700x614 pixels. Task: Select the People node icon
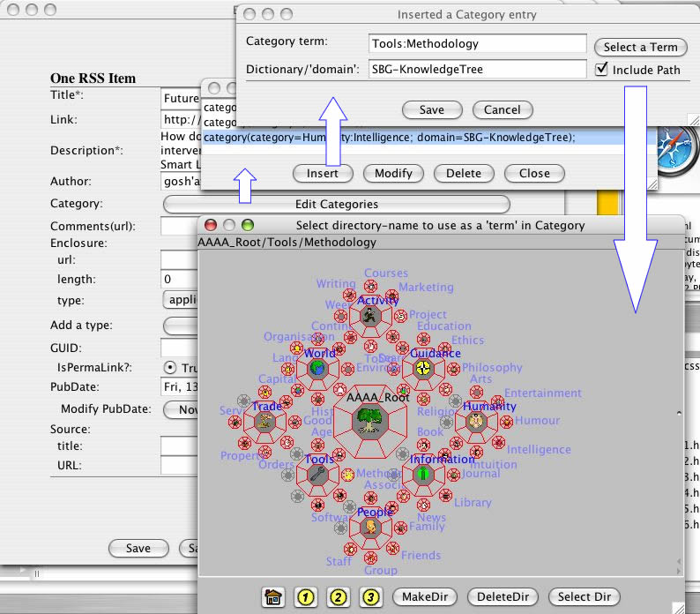click(371, 528)
